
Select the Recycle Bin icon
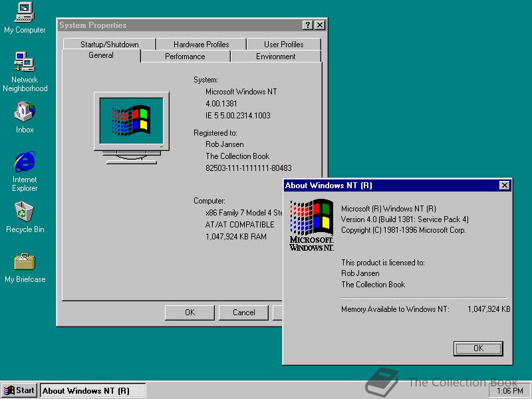(25, 217)
